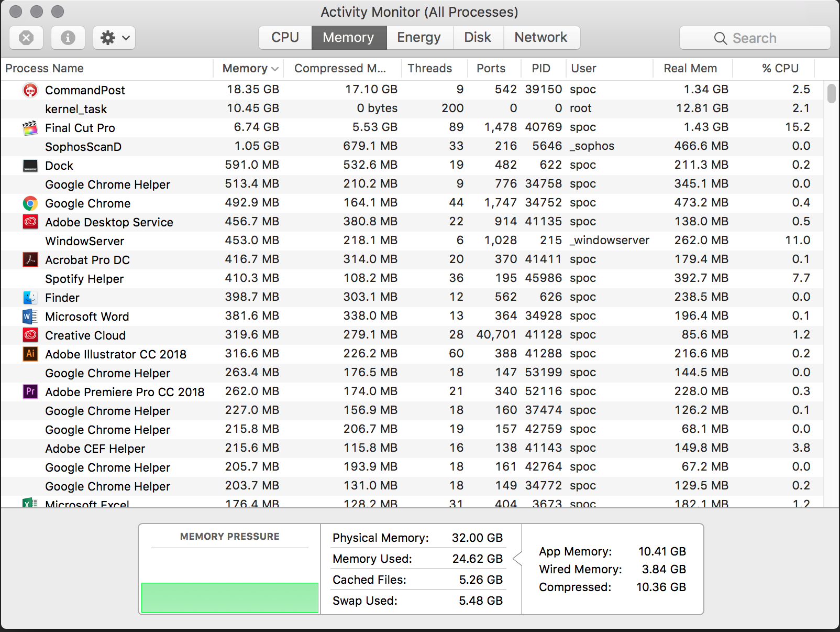Open the Energy tab
Image resolution: width=840 pixels, height=632 pixels.
[x=419, y=37]
